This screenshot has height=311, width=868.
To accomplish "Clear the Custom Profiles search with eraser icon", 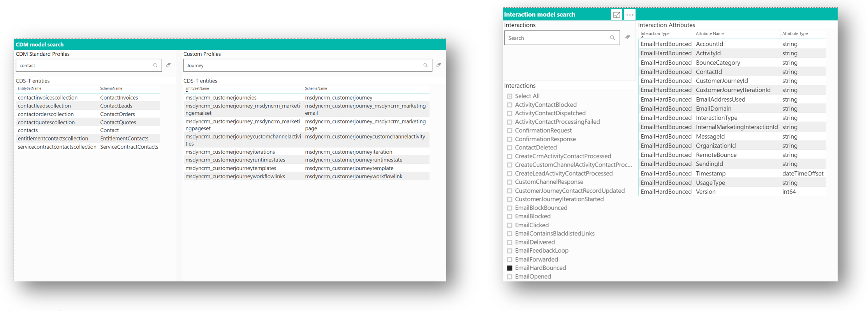I will (x=439, y=65).
